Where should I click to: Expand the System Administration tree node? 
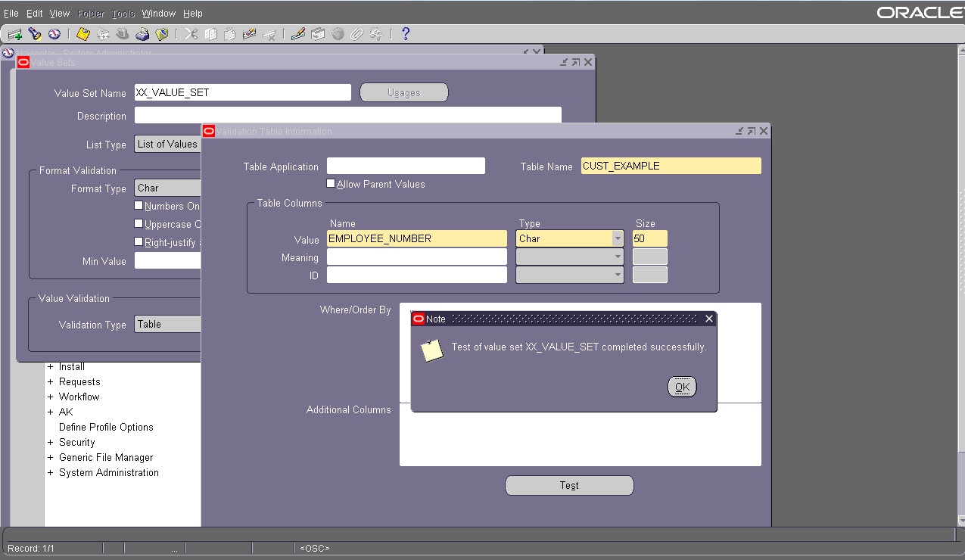(x=50, y=472)
